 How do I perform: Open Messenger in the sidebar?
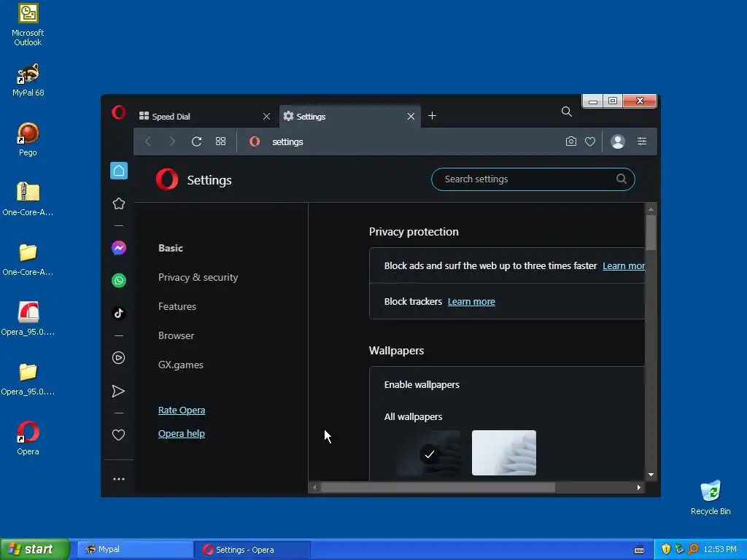pyautogui.click(x=119, y=248)
